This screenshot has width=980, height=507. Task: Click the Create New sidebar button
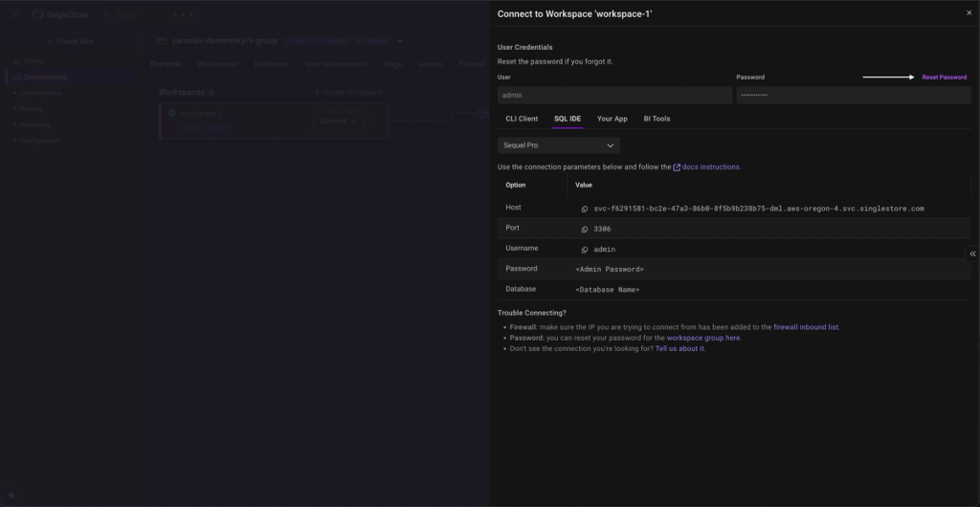[x=71, y=41]
